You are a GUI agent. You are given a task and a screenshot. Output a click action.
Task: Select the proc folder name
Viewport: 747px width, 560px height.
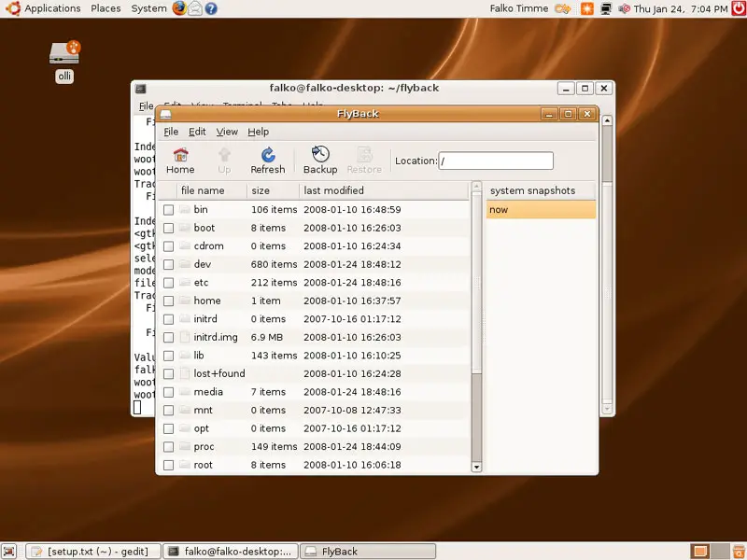point(204,447)
